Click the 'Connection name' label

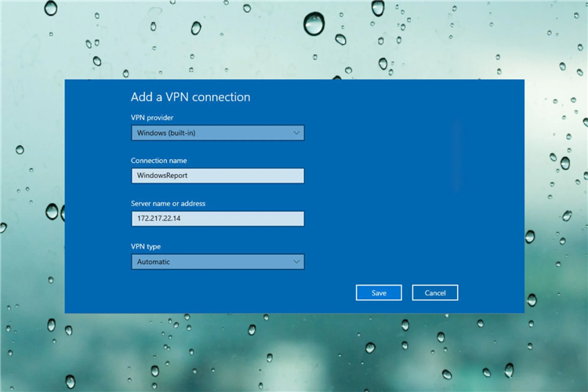coord(158,161)
